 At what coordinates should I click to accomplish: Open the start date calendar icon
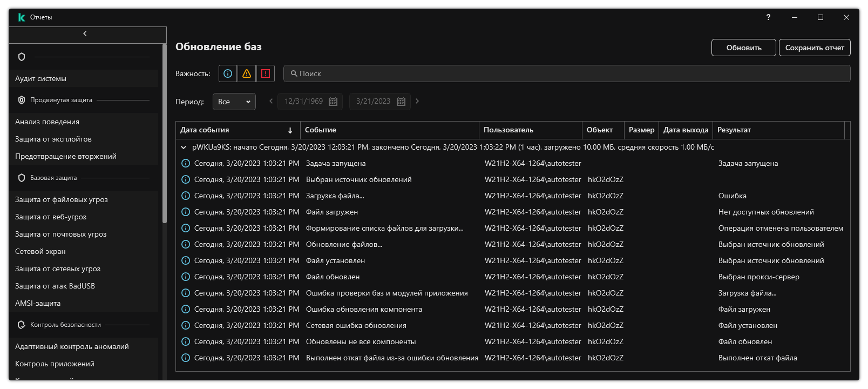click(x=333, y=102)
